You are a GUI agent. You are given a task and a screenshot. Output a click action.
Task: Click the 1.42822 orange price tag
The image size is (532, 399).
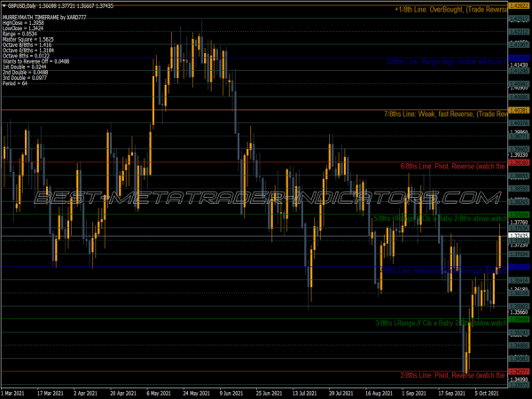pyautogui.click(x=519, y=5)
